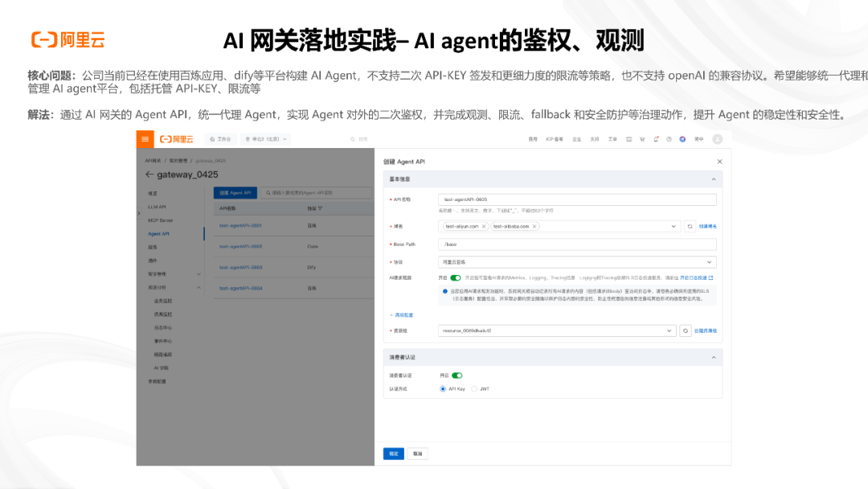
Task: Click the search magnifier icon in top bar
Action: [352, 139]
